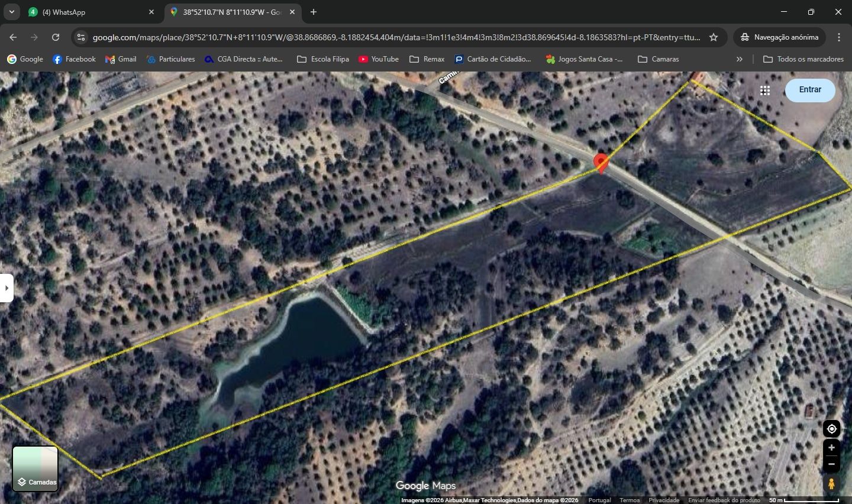Bookmark this page with the star icon

[714, 37]
